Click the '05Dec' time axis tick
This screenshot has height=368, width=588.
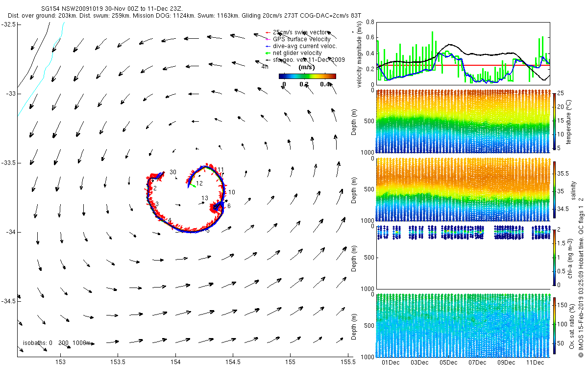click(x=449, y=363)
